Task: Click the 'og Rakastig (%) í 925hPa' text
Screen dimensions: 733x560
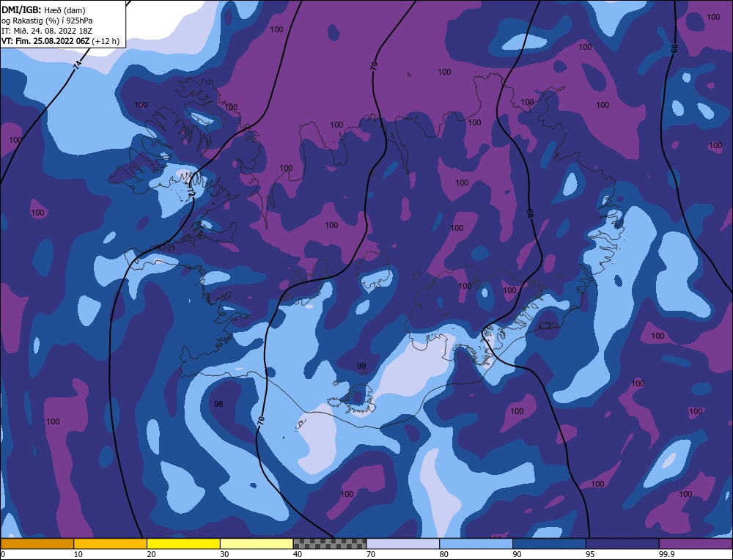Action: [47, 21]
